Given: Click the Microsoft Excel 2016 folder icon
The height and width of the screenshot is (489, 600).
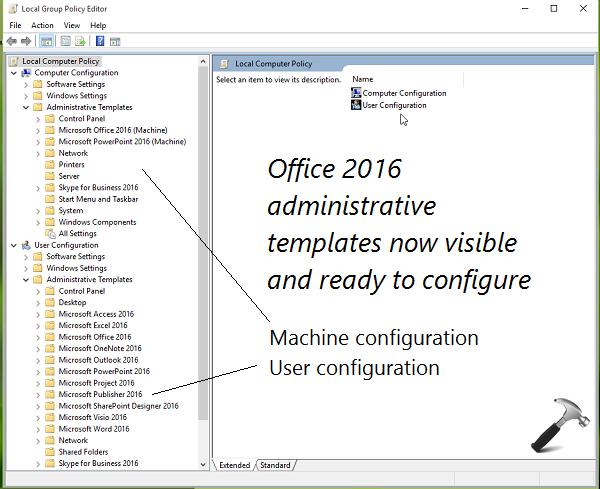Looking at the screenshot, I should pos(50,325).
